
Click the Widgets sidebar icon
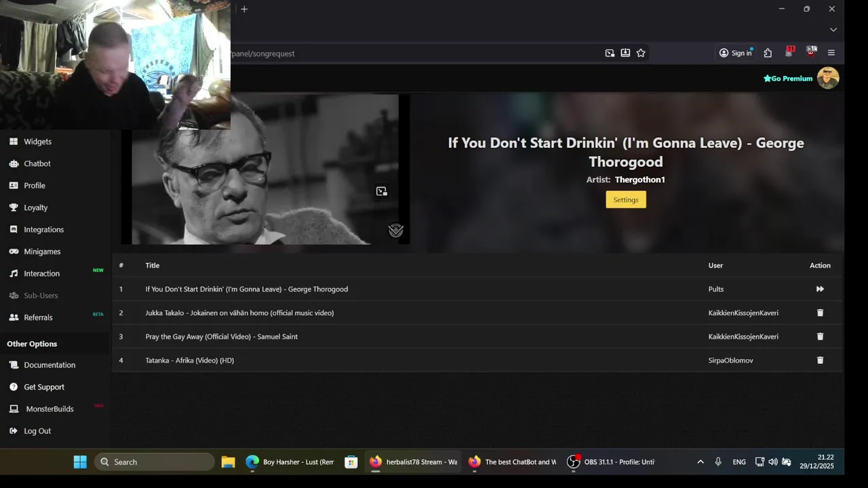click(x=14, y=142)
